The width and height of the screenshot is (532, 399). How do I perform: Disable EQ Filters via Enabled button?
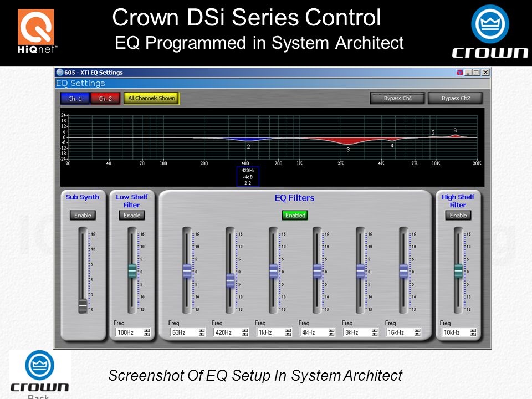point(295,216)
